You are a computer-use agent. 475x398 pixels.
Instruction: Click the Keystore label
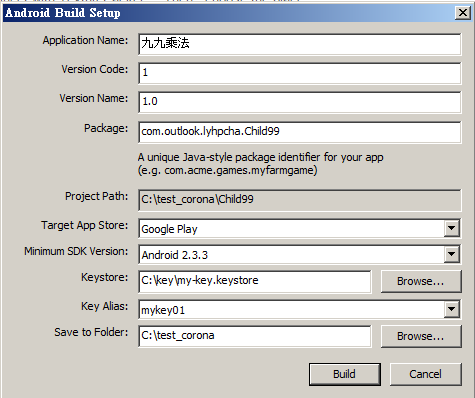pyautogui.click(x=105, y=278)
